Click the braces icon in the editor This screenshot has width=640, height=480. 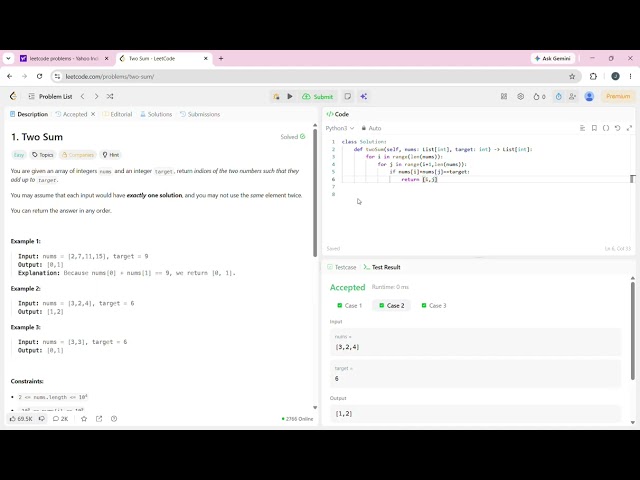click(x=606, y=128)
